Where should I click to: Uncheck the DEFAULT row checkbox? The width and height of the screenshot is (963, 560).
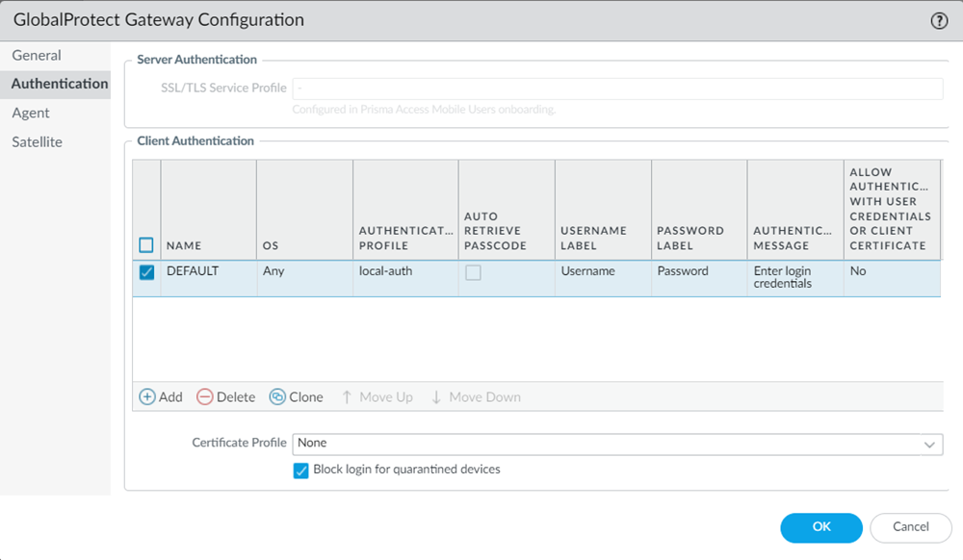[x=146, y=272]
